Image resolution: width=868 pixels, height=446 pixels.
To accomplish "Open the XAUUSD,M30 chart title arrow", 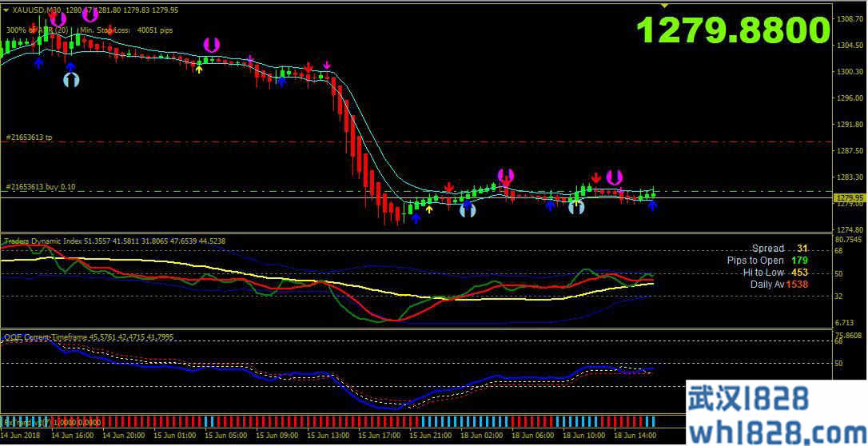I will coord(7,10).
